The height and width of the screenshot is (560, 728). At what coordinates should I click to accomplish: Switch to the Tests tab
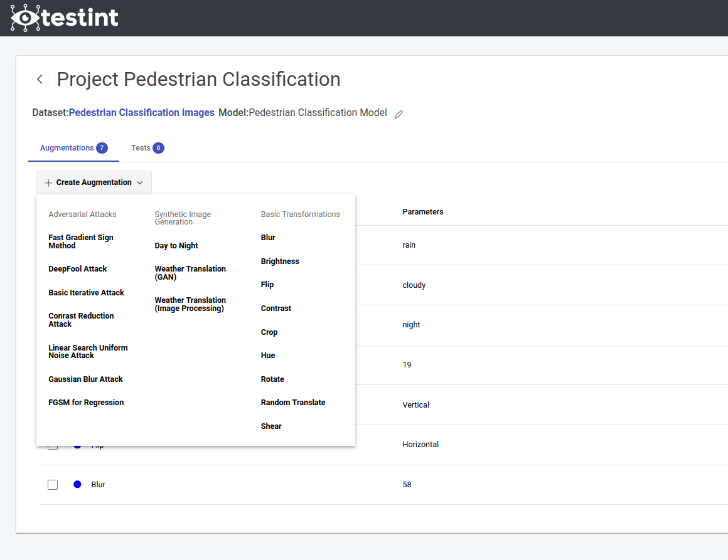pyautogui.click(x=141, y=148)
